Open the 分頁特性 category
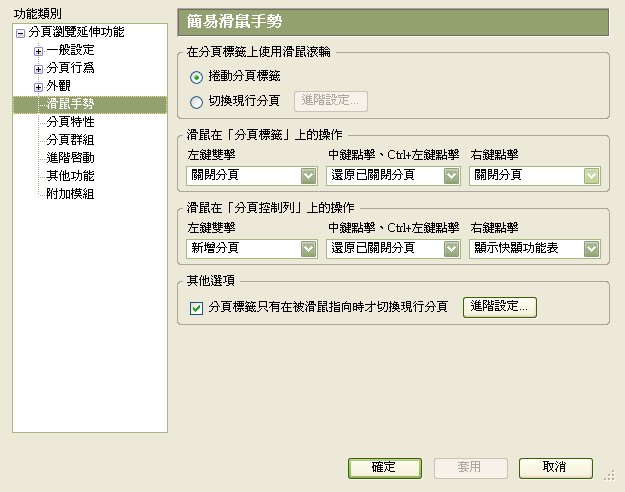The image size is (625, 492). [70, 122]
